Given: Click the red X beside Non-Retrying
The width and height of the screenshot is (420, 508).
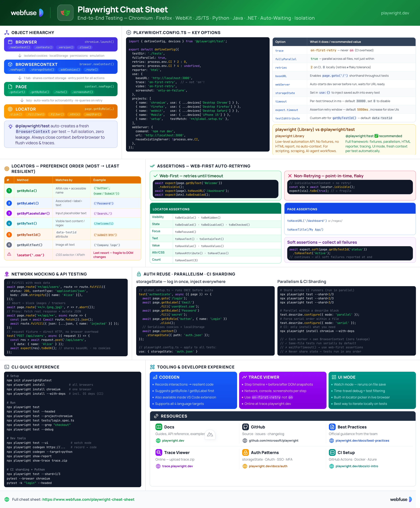Looking at the screenshot, I should pyautogui.click(x=290, y=176).
